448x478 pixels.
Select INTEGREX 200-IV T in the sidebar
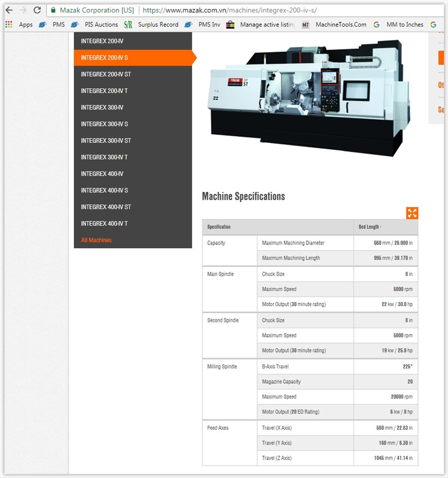(133, 91)
